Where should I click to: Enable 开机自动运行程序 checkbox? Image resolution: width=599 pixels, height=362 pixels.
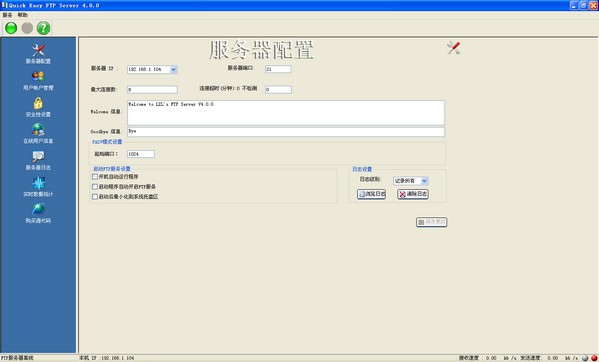coord(95,177)
